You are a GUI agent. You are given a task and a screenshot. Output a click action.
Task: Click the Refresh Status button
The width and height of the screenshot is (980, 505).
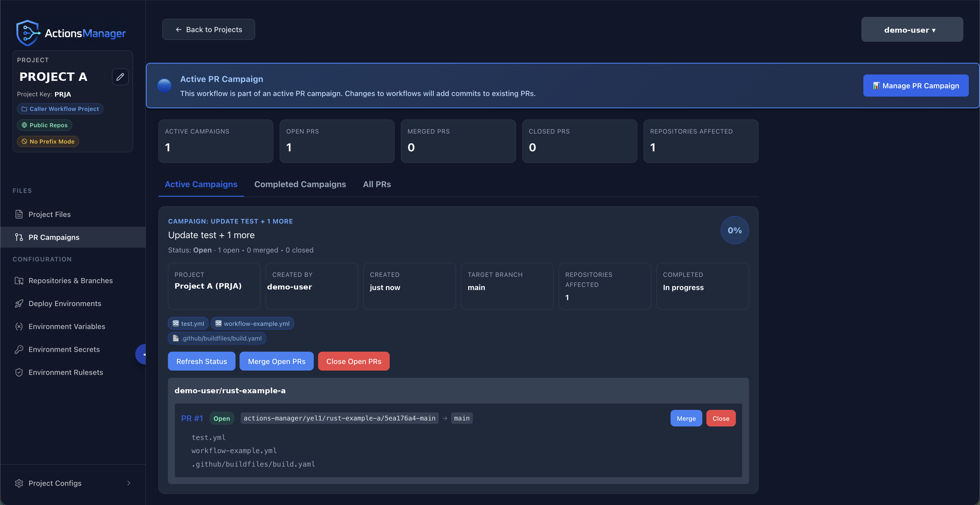[202, 361]
